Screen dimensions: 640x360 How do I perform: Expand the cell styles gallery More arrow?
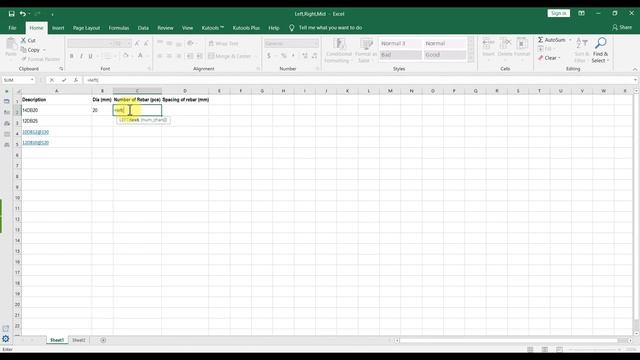click(471, 59)
